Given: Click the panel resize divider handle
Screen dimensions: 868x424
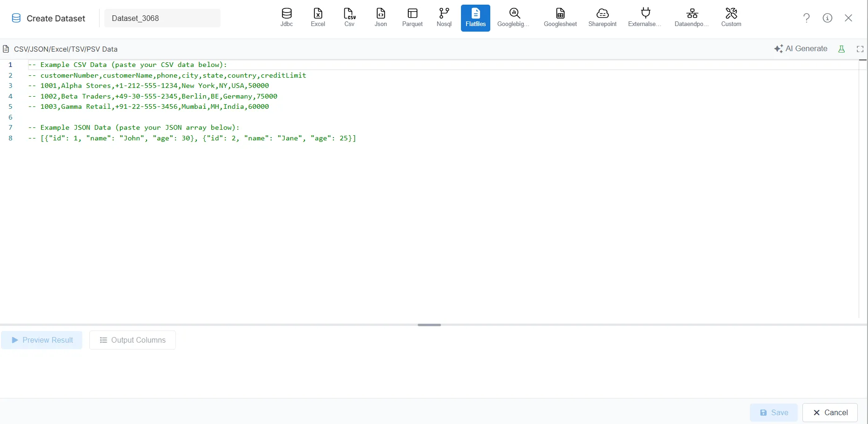Looking at the screenshot, I should pyautogui.click(x=429, y=325).
